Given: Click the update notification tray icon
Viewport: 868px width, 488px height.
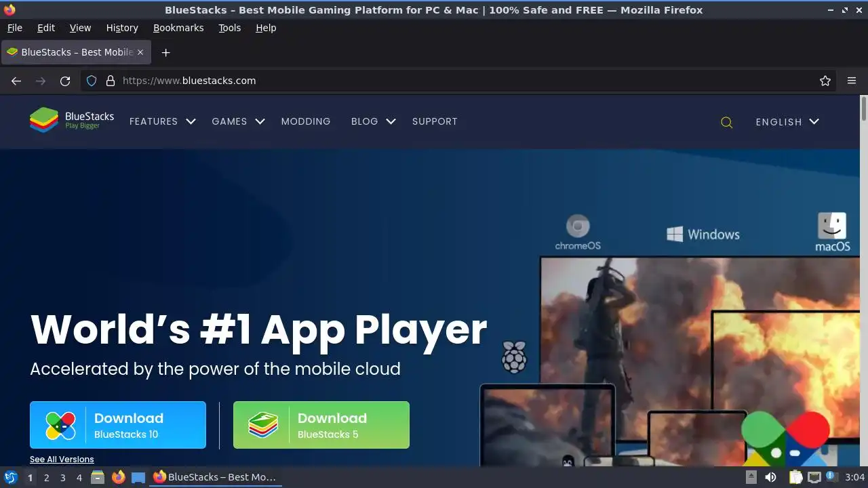Looking at the screenshot, I should (x=831, y=477).
